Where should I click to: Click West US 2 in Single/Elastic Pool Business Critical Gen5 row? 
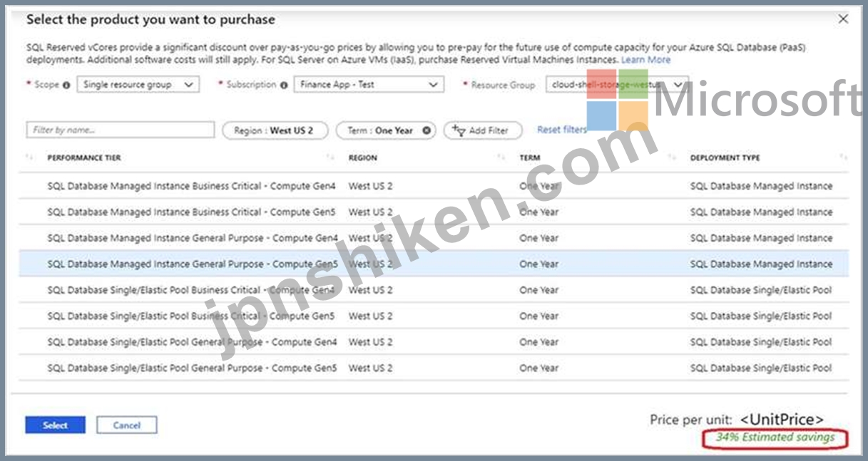click(x=370, y=316)
